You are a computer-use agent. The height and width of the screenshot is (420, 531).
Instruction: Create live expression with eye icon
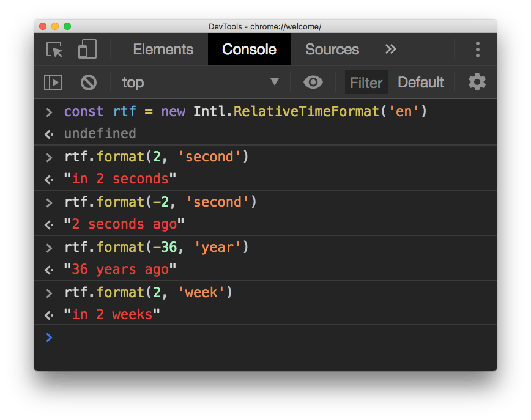point(313,83)
